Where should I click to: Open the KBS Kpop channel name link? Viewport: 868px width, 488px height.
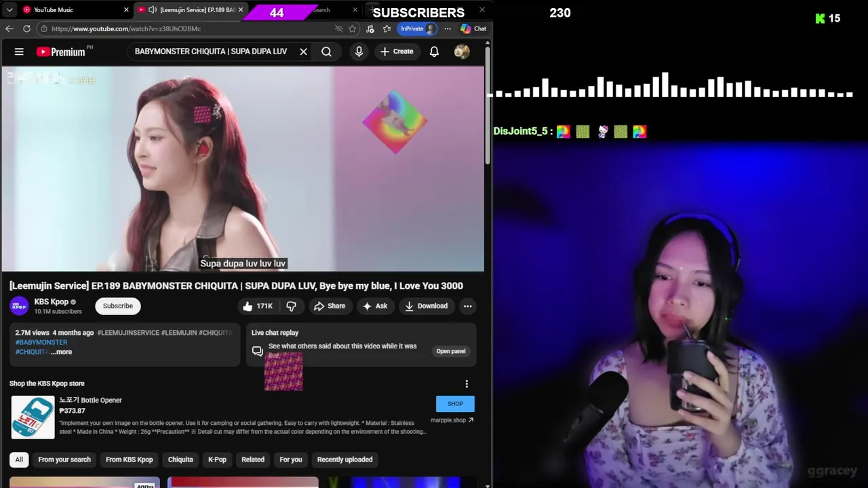(x=52, y=302)
